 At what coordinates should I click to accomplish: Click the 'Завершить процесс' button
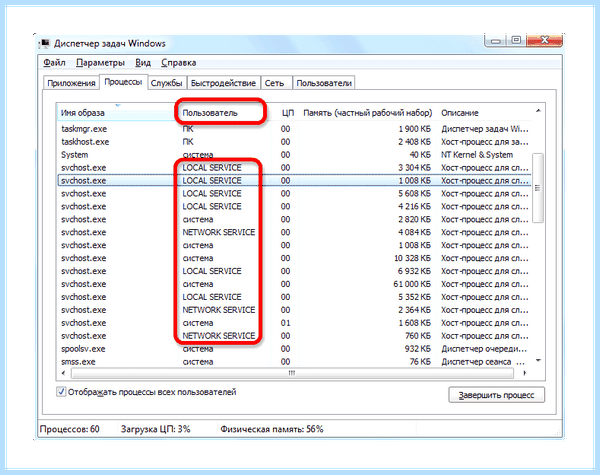[496, 395]
